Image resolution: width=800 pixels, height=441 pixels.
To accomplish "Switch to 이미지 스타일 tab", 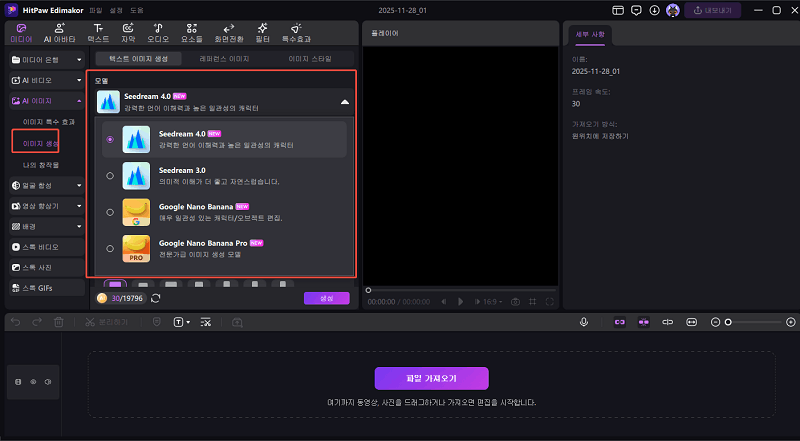I will [x=310, y=59].
